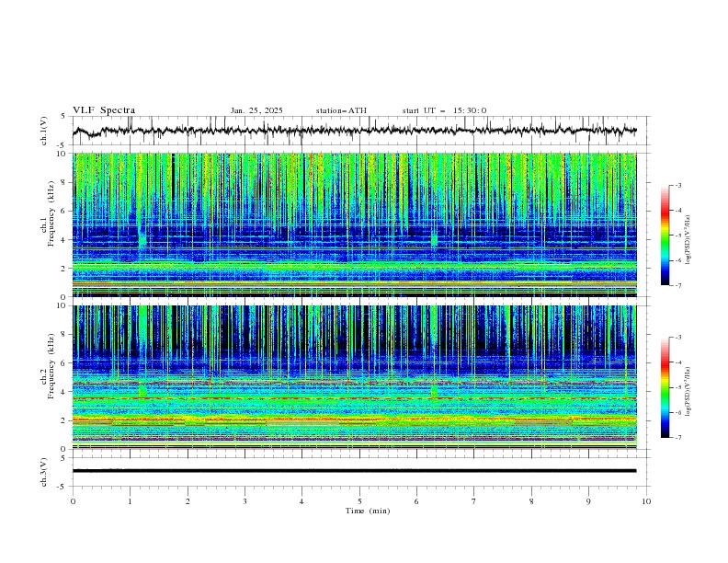Click time axis tick label "4"
728x563 pixels.
(301, 501)
